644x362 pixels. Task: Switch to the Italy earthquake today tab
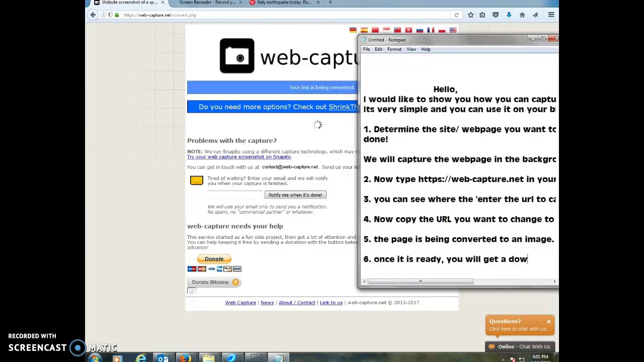pyautogui.click(x=284, y=3)
